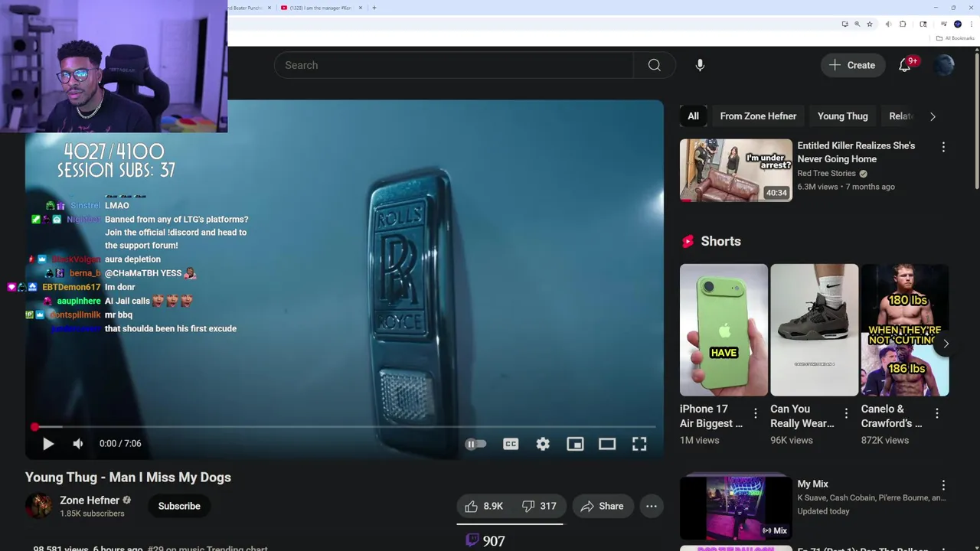Open the My Mix playlist thumbnail

(736, 508)
